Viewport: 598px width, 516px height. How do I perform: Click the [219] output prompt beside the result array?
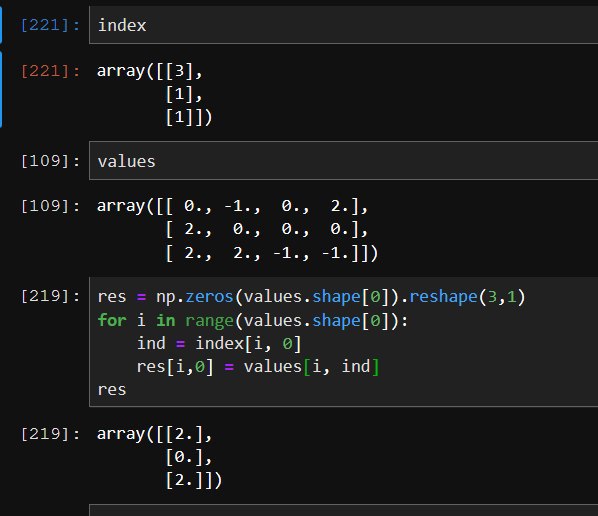pos(50,434)
